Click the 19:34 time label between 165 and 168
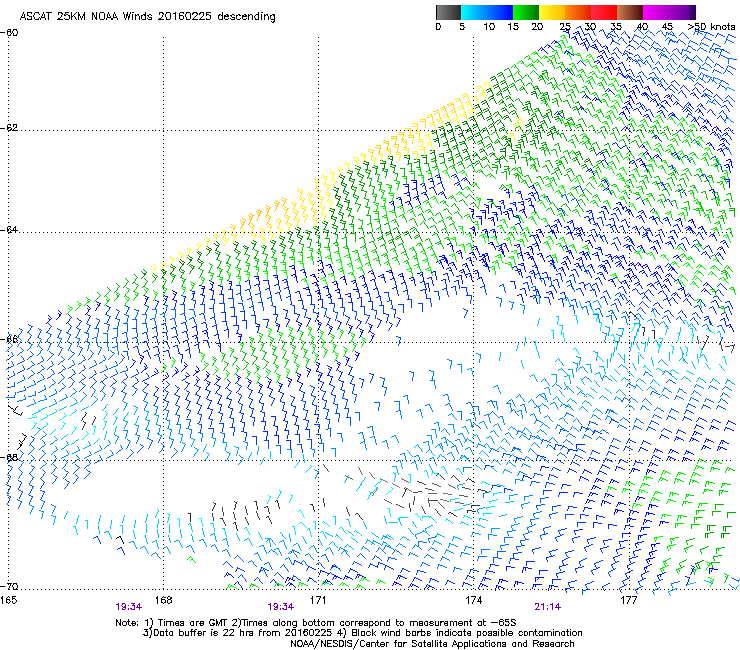Viewport: 740px width, 650px height. 128,607
